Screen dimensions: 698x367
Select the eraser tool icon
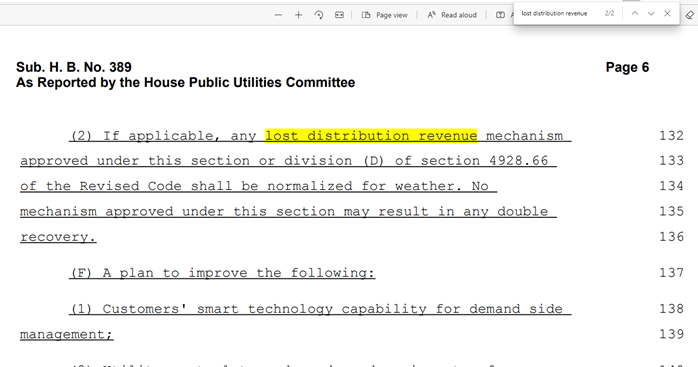coord(689,15)
